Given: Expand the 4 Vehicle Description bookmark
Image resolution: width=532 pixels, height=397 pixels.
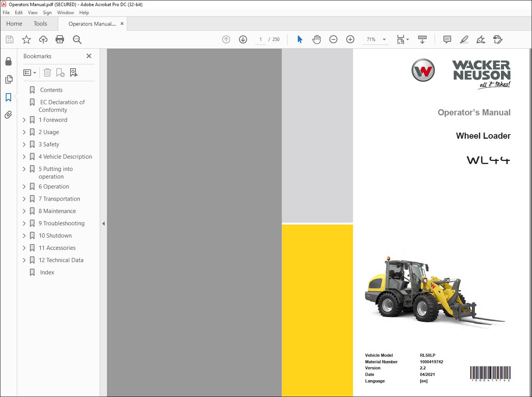Looking at the screenshot, I should (x=24, y=157).
